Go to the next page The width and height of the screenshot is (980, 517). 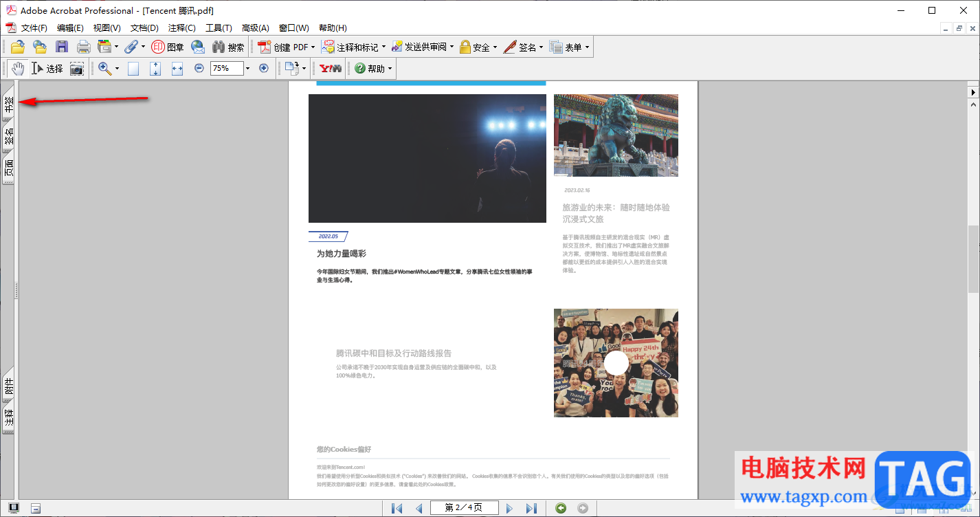click(509, 508)
